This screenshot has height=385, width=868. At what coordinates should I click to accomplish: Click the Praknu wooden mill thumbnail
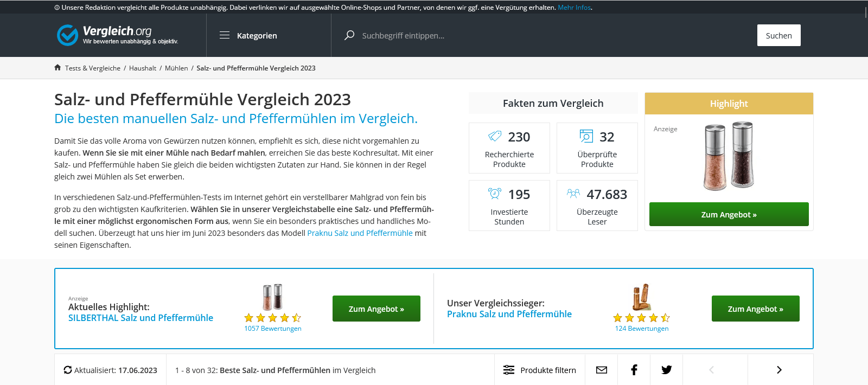[x=642, y=297]
